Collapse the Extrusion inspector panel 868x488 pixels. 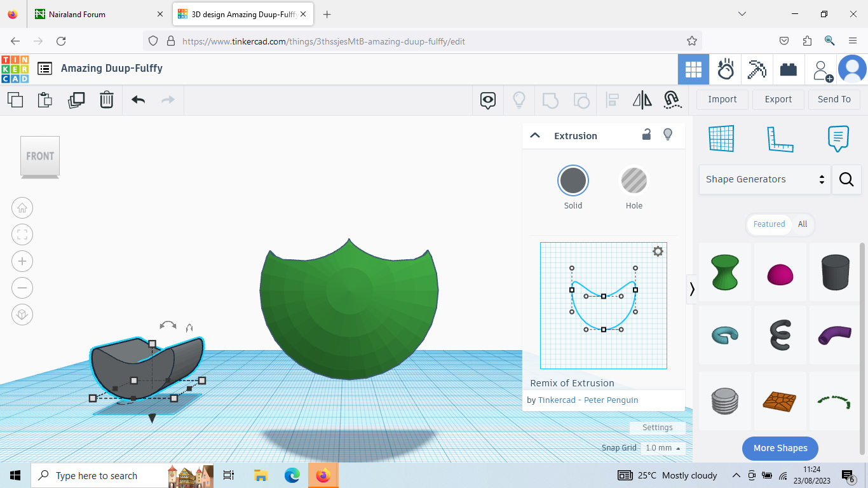tap(535, 135)
